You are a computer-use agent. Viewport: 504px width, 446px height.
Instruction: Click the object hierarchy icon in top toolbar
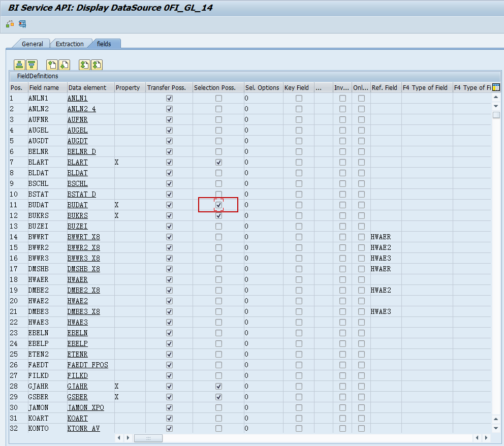pyautogui.click(x=10, y=24)
